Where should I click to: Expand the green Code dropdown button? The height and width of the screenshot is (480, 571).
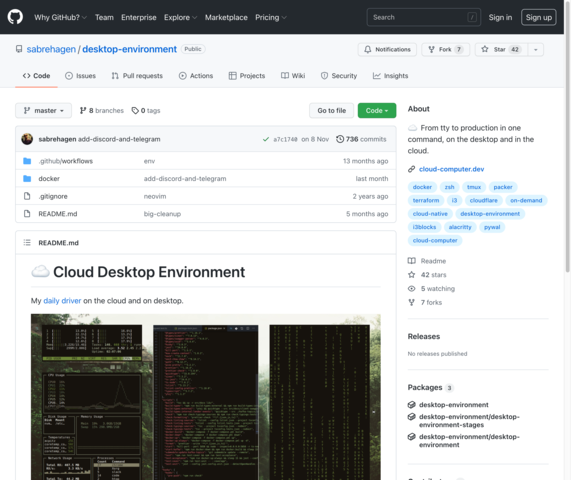point(377,110)
